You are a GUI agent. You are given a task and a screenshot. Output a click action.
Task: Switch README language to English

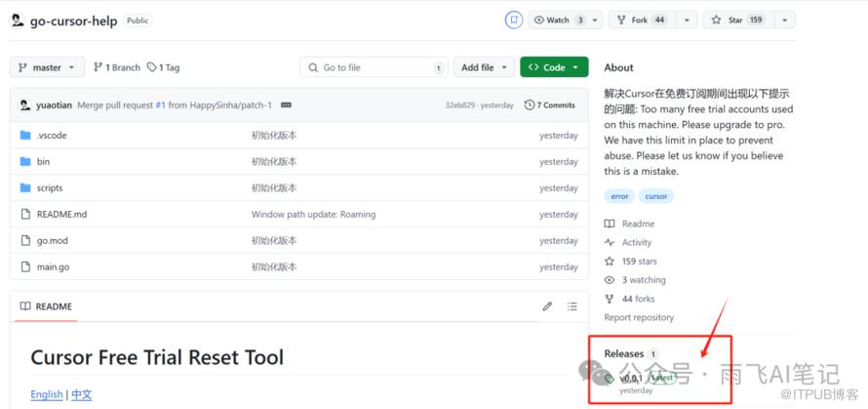point(47,394)
